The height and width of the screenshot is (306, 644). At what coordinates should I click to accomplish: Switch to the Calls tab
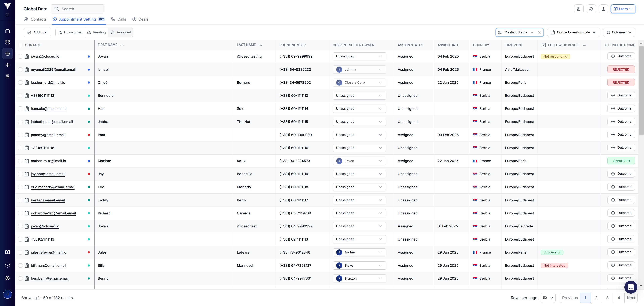119,19
